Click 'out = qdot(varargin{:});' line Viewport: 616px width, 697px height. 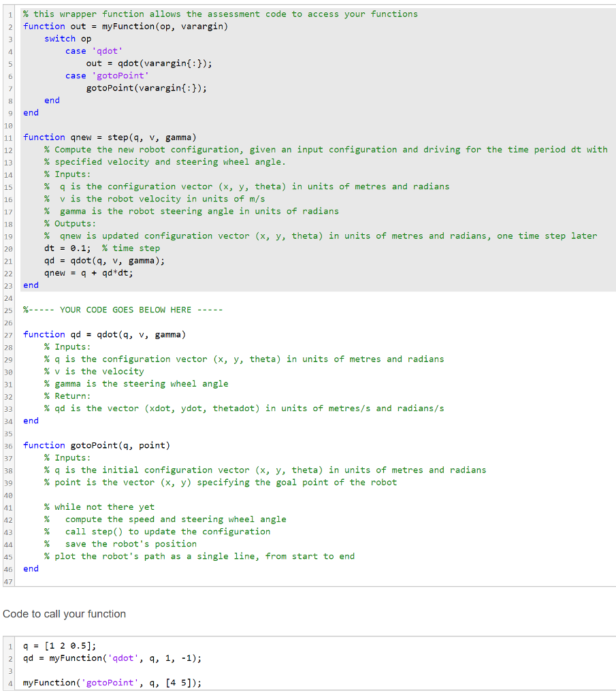coord(149,63)
